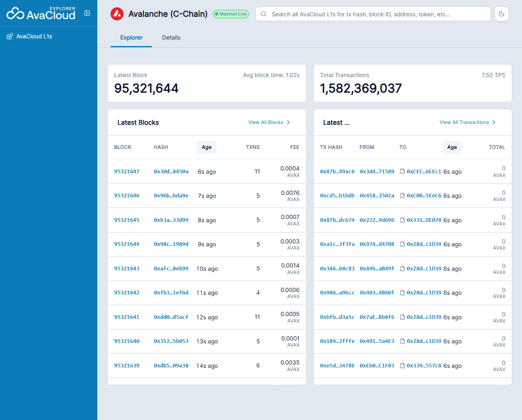Open sender address 0x3d4...71589

(377, 172)
